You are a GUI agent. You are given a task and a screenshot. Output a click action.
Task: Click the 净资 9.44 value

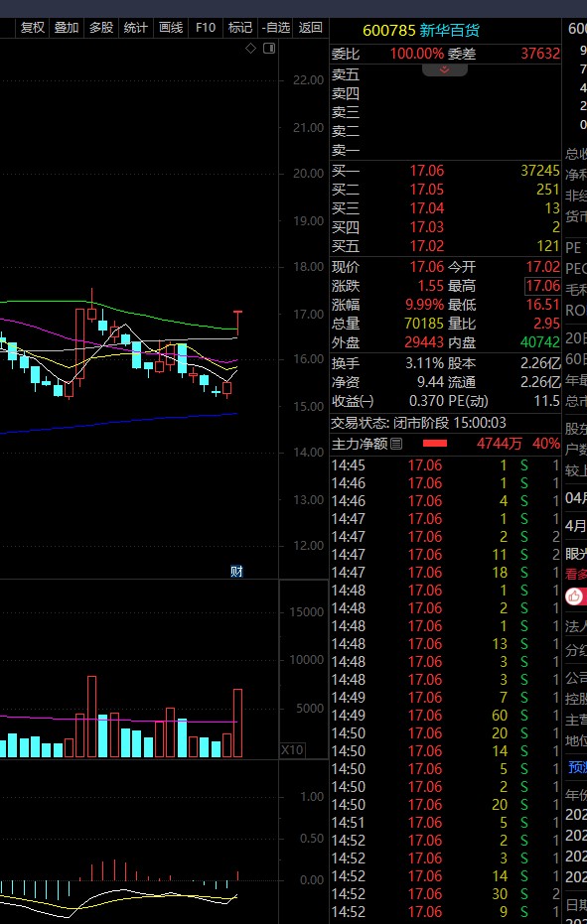point(431,382)
